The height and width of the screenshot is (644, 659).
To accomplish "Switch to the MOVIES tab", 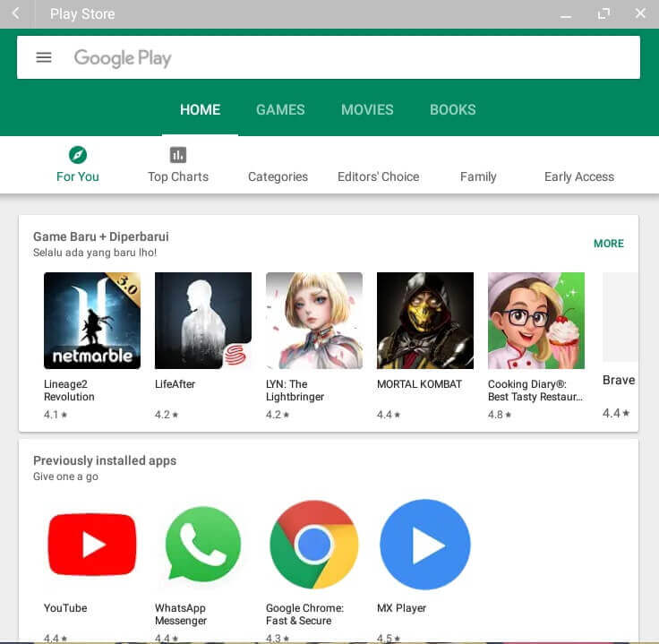I will click(x=367, y=109).
